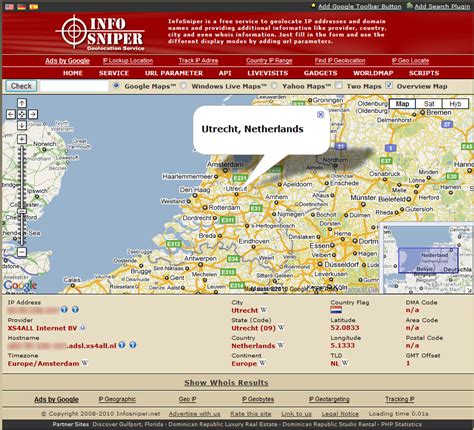This screenshot has width=474, height=430.
Task: Select the Google Maps radio button
Action: click(x=116, y=86)
